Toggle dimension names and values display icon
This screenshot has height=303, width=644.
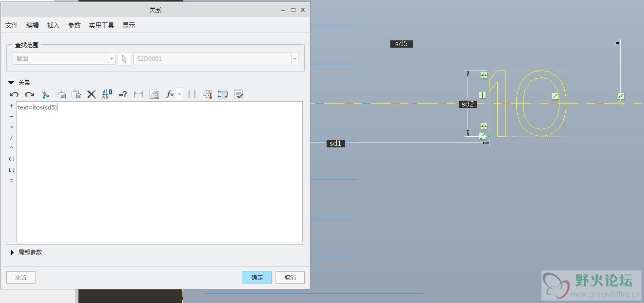click(107, 94)
